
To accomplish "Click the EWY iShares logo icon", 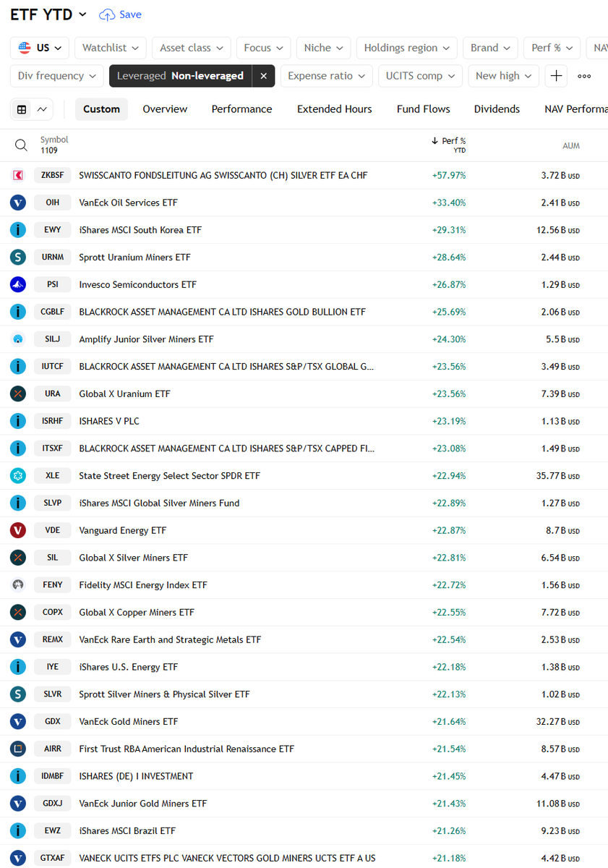I will coord(18,230).
